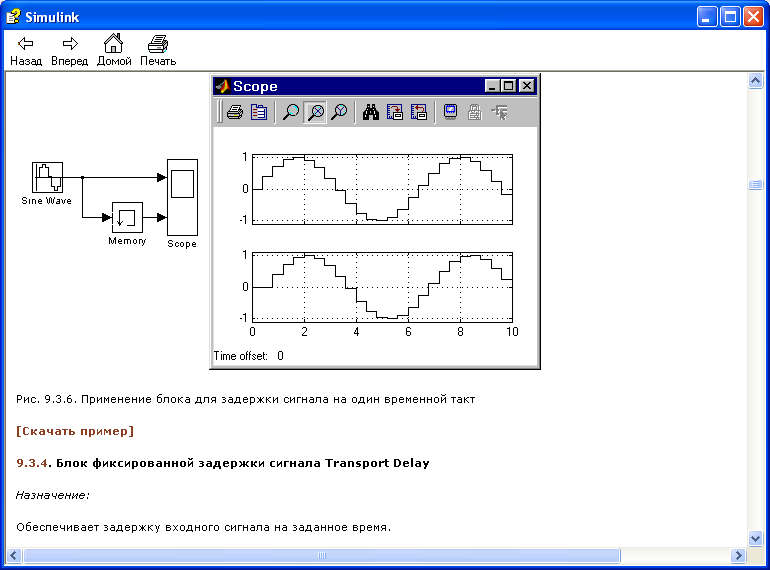Click the Scope autoscale binoculars icon
This screenshot has height=570, width=770.
pyautogui.click(x=371, y=112)
